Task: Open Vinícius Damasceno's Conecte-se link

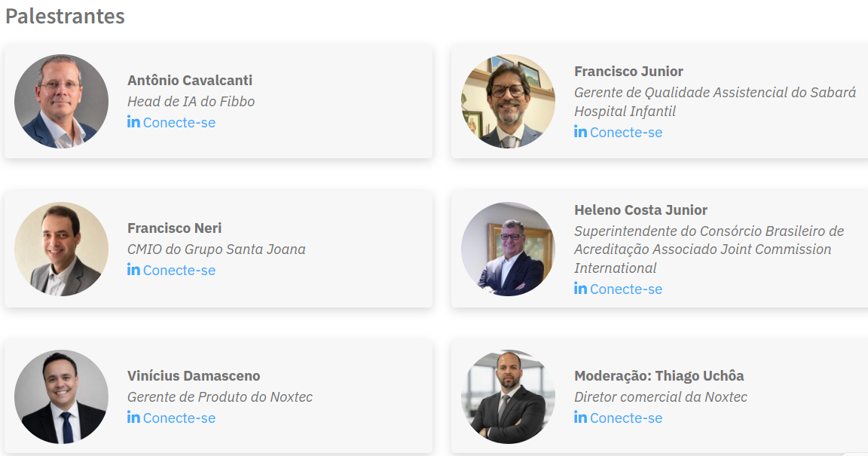Action: tap(179, 418)
